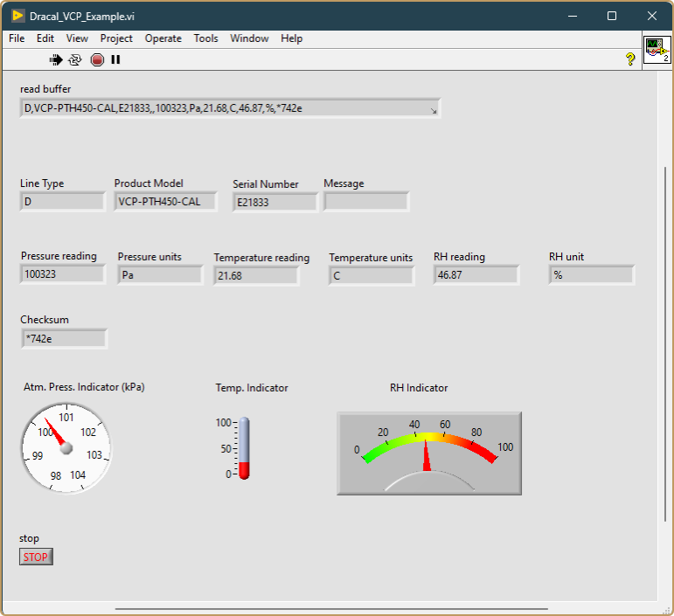Click the VI icon pane at top right
This screenshot has width=674, height=616.
pyautogui.click(x=657, y=51)
